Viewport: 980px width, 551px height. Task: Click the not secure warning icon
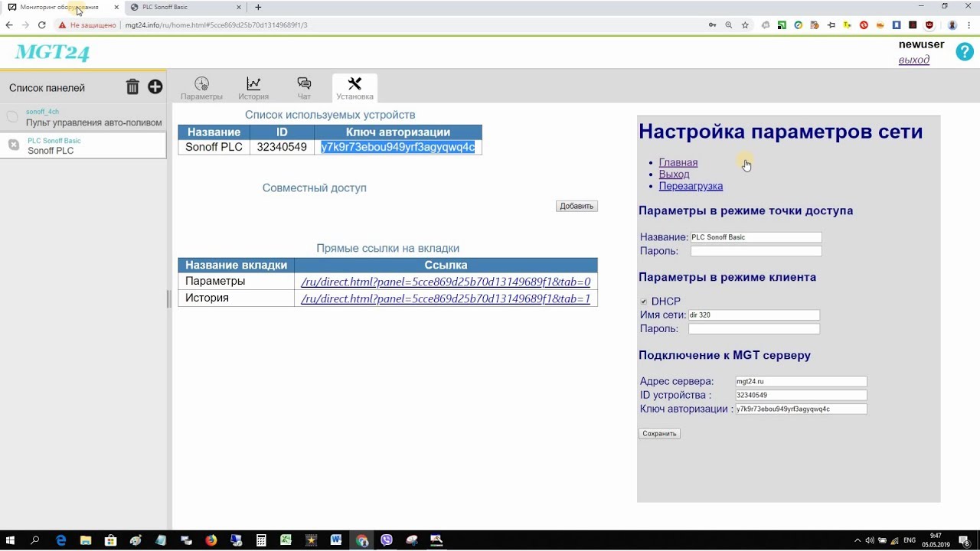[x=63, y=25]
